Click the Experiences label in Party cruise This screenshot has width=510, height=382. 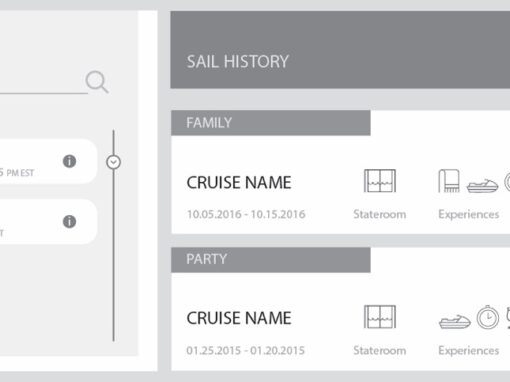click(x=468, y=350)
